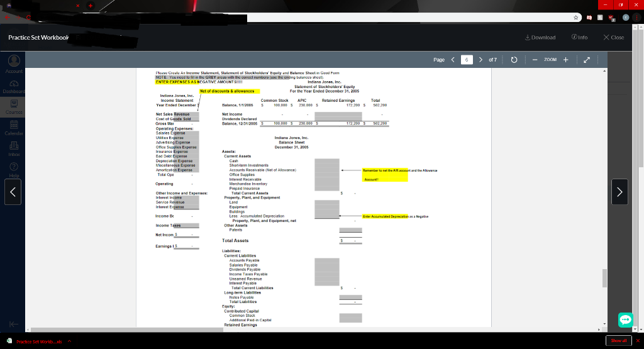The image size is (644, 349).
Task: Go to next page in viewer toolbar
Action: point(480,60)
